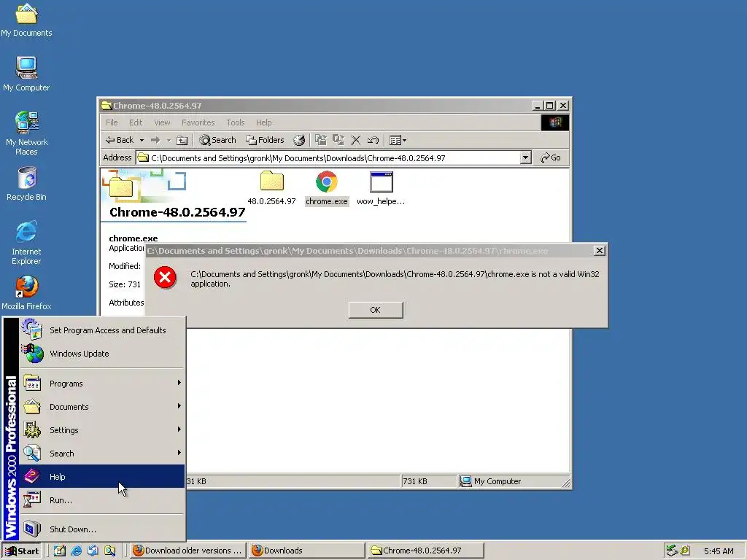Image resolution: width=747 pixels, height=560 pixels.
Task: Close the Chrome-48.0.2564.97 Explorer window
Action: pyautogui.click(x=563, y=106)
